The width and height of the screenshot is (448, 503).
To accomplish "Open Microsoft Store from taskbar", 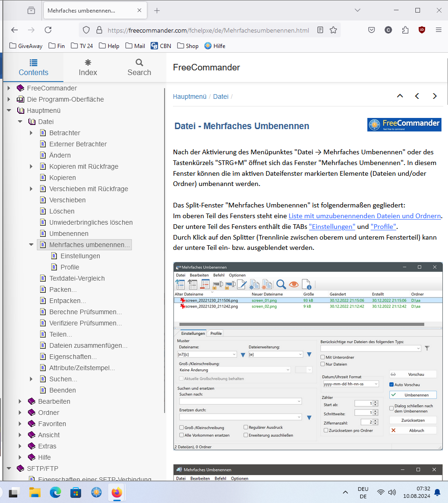I will 76,492.
